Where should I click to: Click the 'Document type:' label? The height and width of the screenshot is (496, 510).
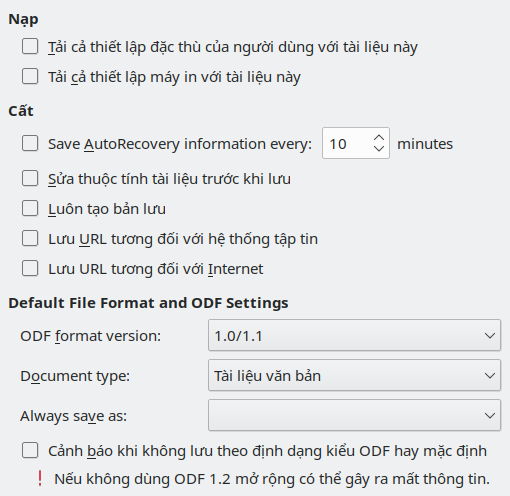[x=75, y=376]
